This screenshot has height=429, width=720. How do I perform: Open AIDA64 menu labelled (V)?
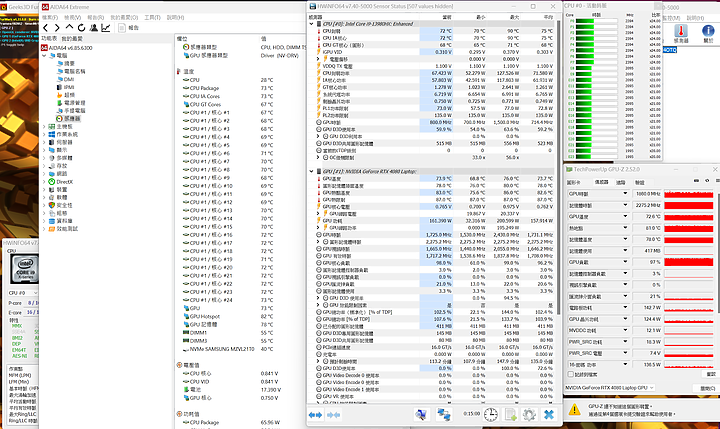[x=73, y=17]
